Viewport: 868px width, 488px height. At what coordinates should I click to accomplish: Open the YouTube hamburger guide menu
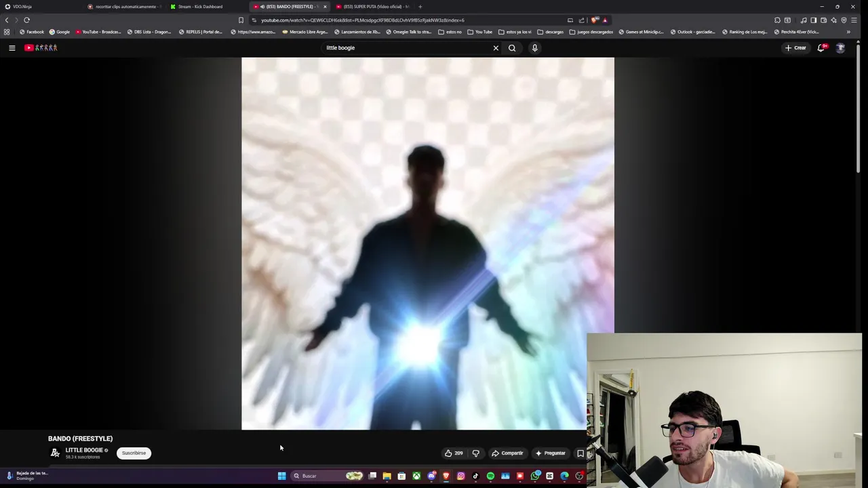pyautogui.click(x=12, y=47)
